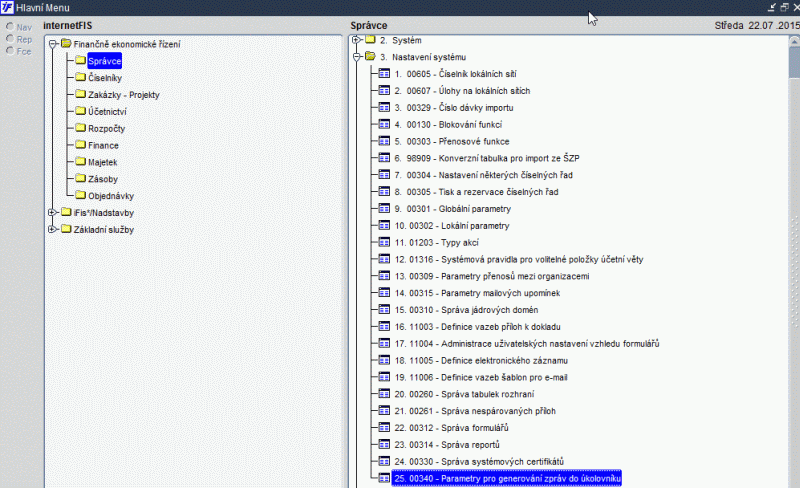Click the form icon for 00607 Úlohy na lokálních sítích
The height and width of the screenshot is (488, 800).
(384, 90)
